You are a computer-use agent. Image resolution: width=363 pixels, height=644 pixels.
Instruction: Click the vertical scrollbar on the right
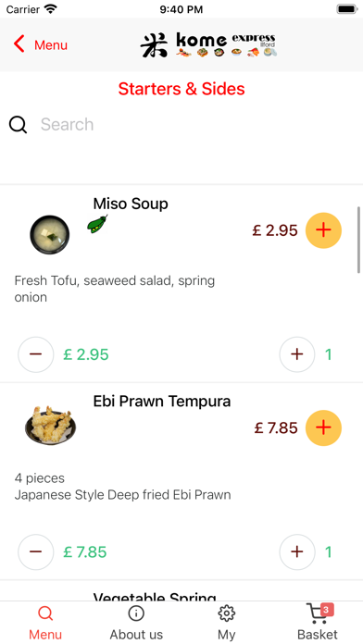(359, 240)
